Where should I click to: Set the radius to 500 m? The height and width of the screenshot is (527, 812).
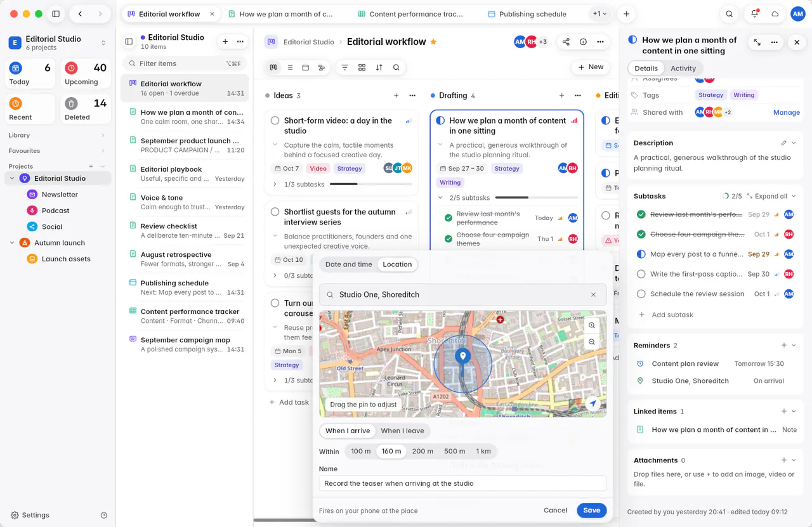(454, 452)
